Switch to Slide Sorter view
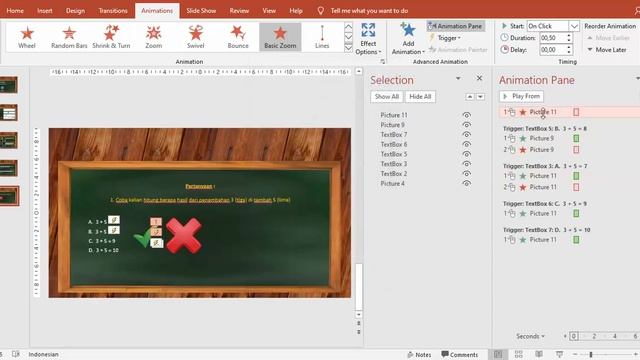The image size is (640, 360). coord(519,354)
